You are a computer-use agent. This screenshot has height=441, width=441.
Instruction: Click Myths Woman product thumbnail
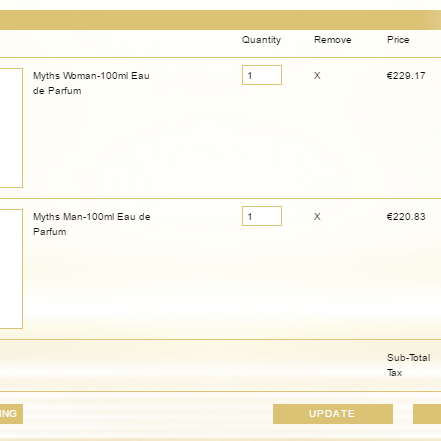[x=11, y=128]
